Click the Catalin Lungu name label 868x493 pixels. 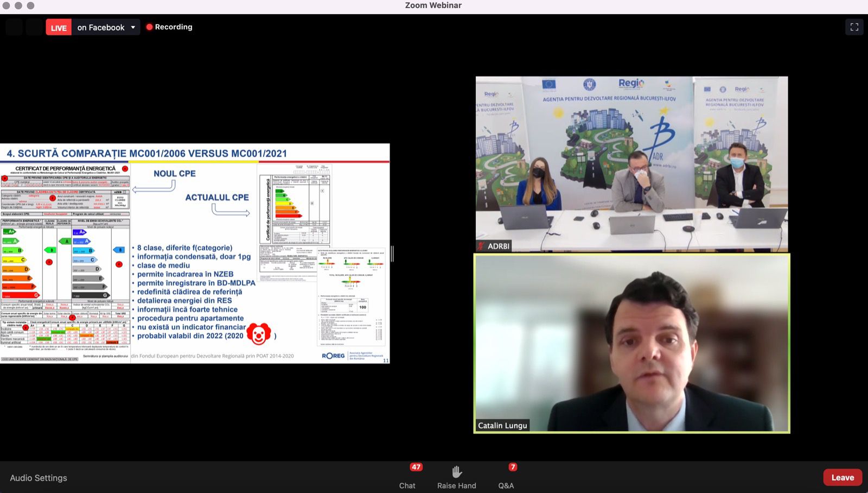(x=502, y=425)
